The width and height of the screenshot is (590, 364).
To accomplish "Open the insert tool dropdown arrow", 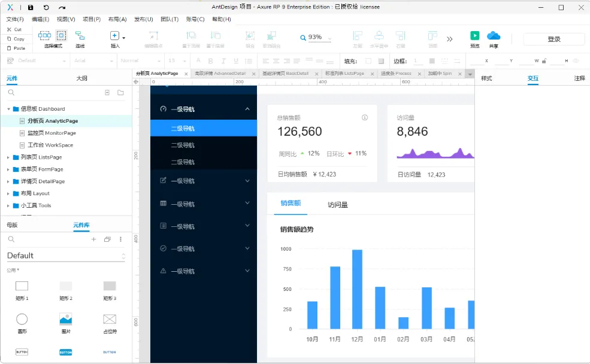I will 124,38.
